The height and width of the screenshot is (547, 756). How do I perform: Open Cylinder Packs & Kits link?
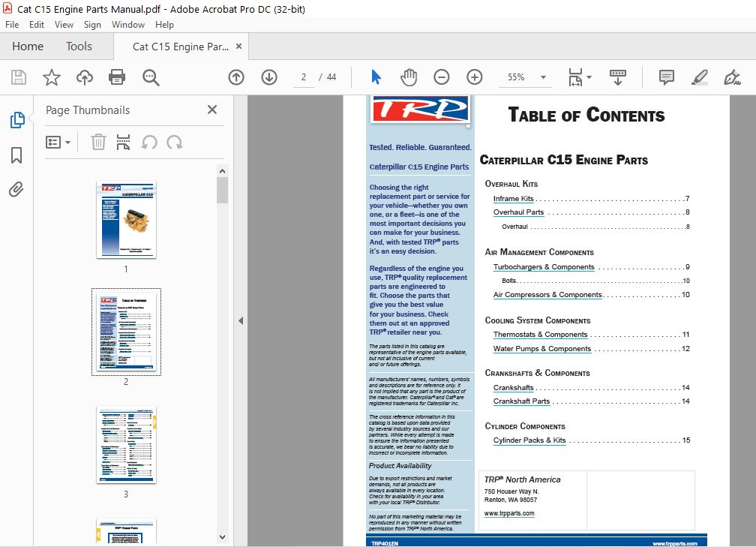(x=529, y=440)
